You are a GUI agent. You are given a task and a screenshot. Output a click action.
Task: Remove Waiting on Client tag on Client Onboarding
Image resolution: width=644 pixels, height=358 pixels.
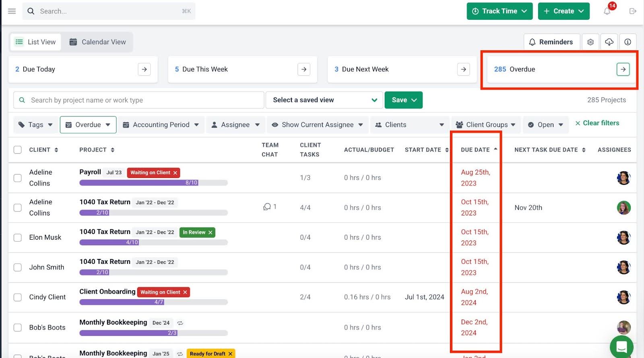click(185, 292)
